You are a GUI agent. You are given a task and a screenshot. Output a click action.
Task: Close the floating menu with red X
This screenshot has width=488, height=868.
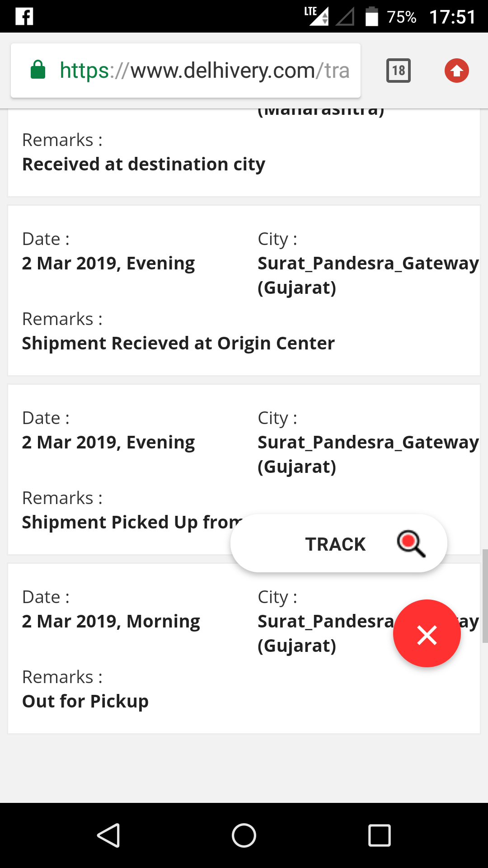click(x=427, y=633)
